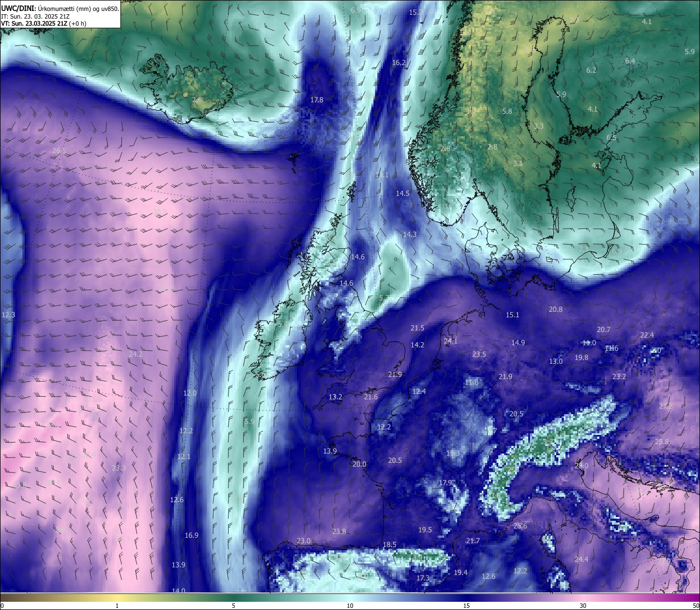
Task: Click the 17.3 value near the Pyrenees
Action: 423,578
